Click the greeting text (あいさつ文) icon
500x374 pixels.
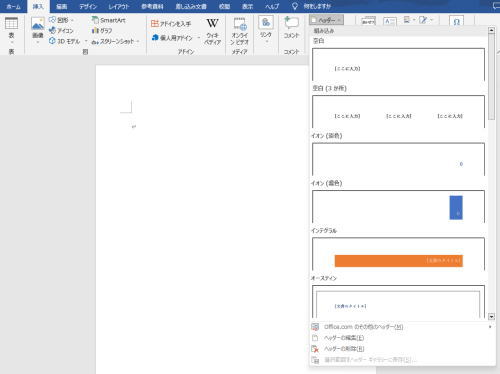368,21
